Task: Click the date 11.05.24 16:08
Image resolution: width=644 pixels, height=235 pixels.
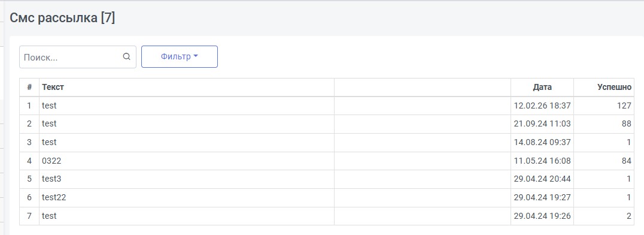Action: [542, 161]
